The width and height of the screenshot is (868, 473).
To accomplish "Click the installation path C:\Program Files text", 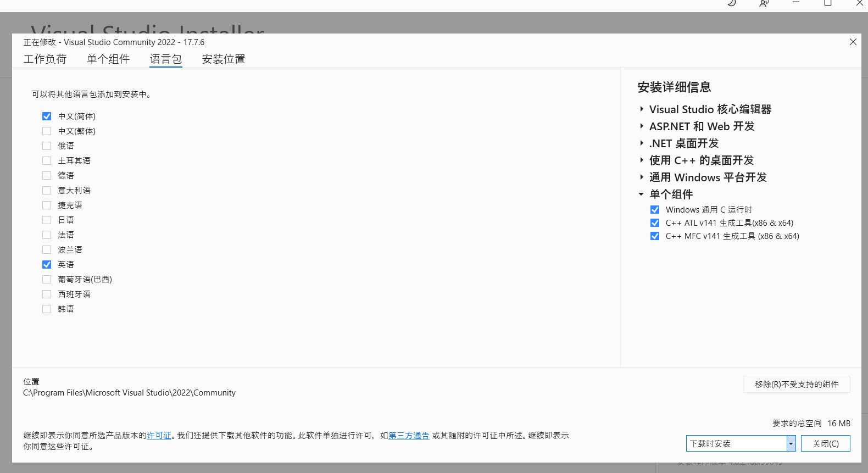I will (x=129, y=393).
